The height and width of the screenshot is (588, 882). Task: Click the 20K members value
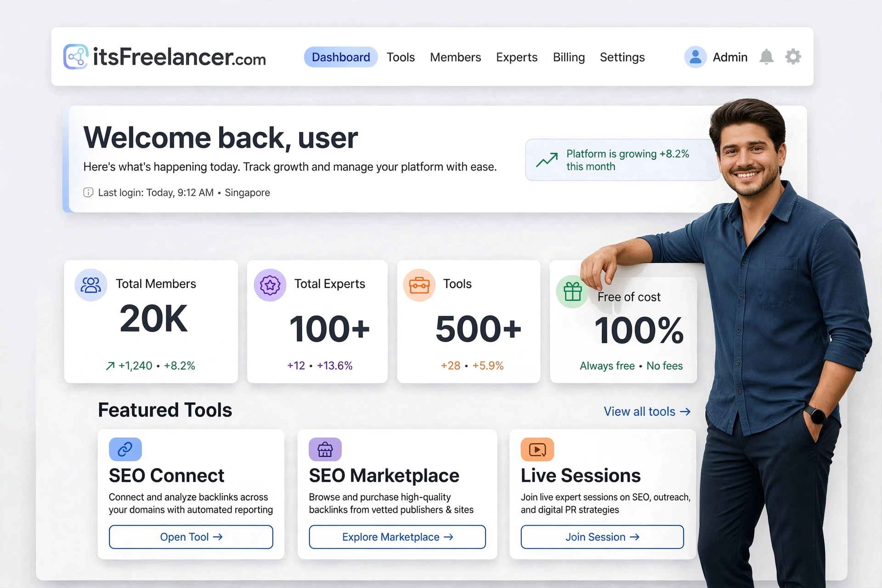pos(153,319)
